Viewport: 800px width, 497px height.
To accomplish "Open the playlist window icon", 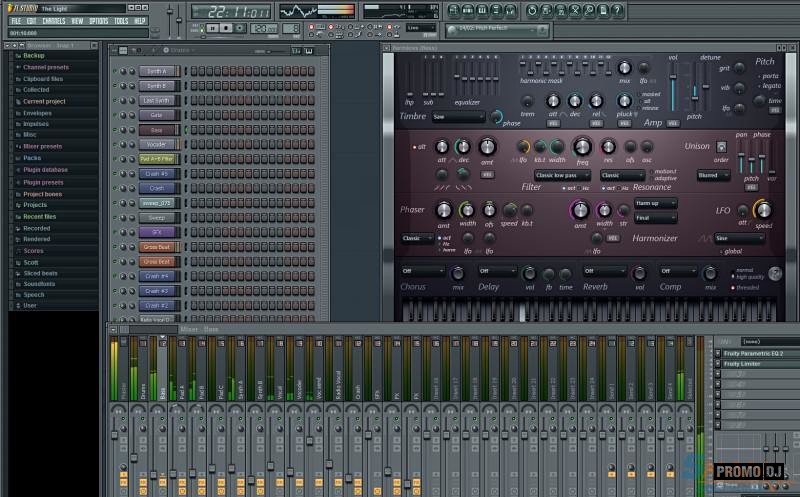I will 454,10.
